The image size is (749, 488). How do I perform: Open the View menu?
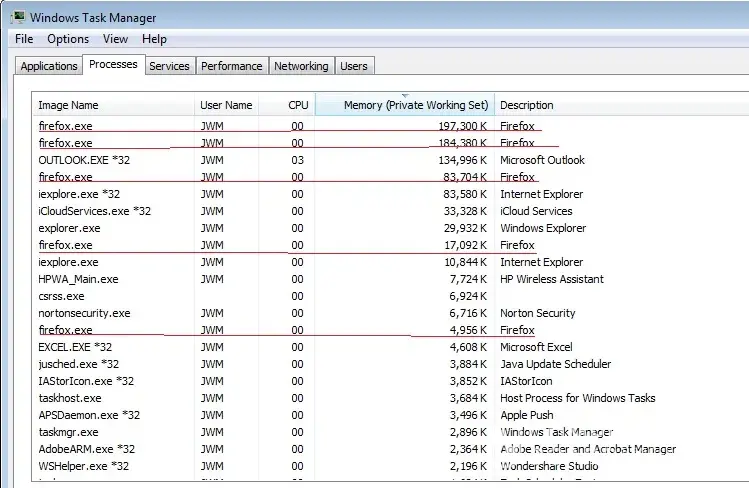pyautogui.click(x=115, y=39)
